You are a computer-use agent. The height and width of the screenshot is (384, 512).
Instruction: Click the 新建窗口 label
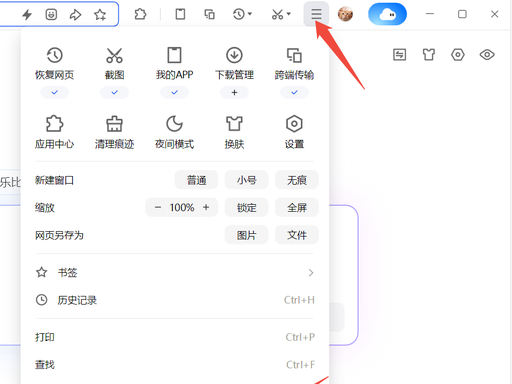(x=54, y=180)
